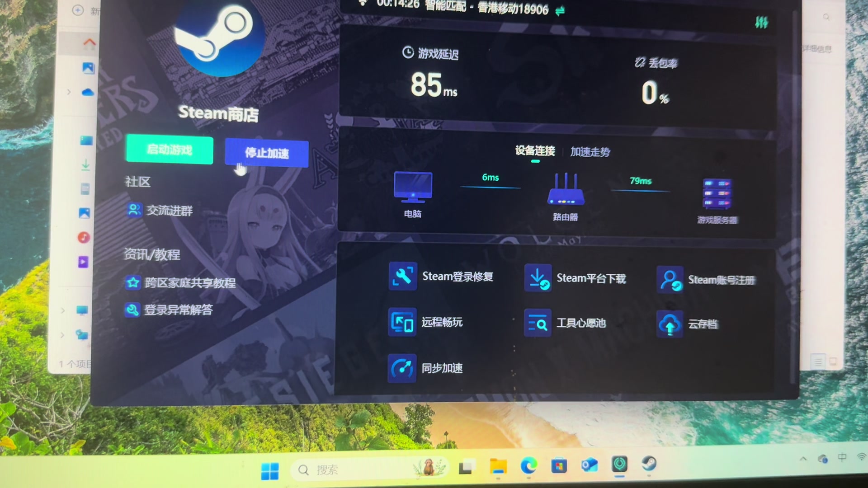This screenshot has height=488, width=868.
Task: Click the 0% packet loss value
Action: [x=655, y=93]
